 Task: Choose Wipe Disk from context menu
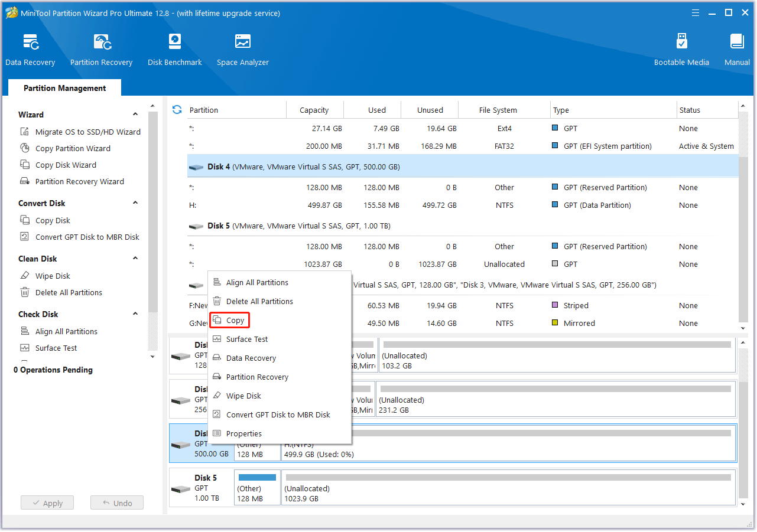(280, 396)
